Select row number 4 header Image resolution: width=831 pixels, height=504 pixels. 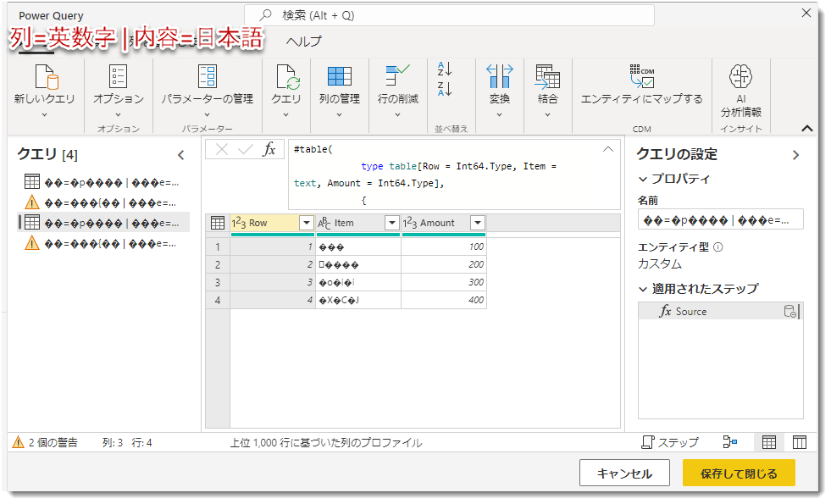click(218, 300)
